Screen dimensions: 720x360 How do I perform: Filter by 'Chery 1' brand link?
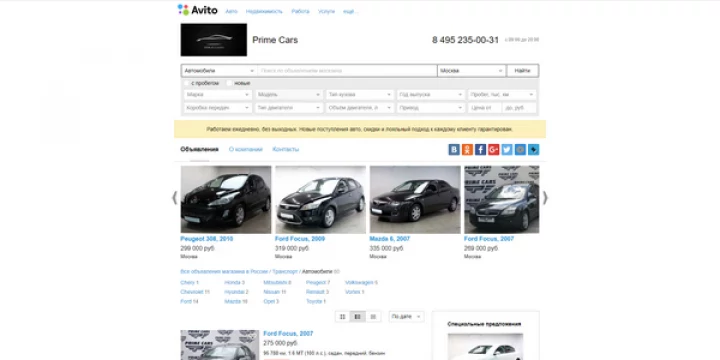[x=190, y=282]
